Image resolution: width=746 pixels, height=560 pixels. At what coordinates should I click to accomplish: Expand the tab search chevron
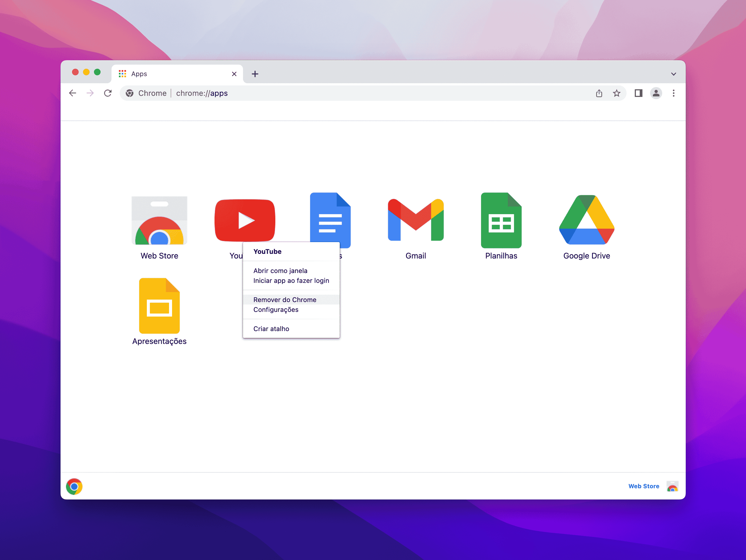tap(673, 74)
